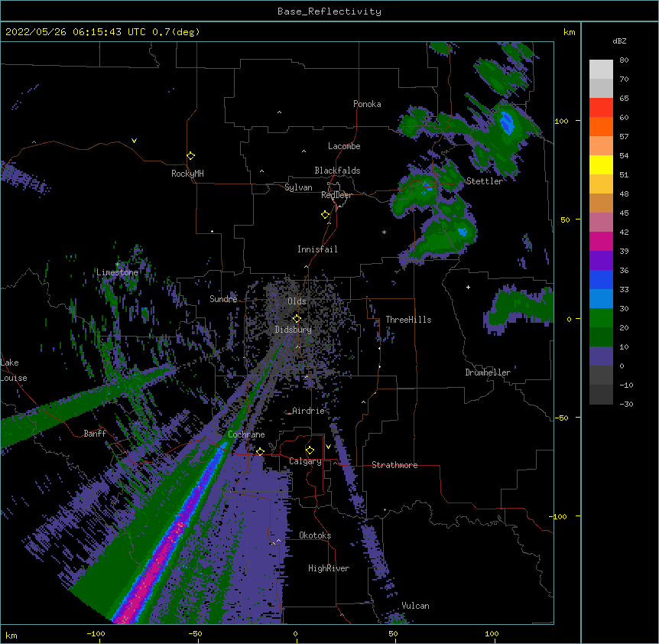Click the RockyMH label

pos(187,174)
